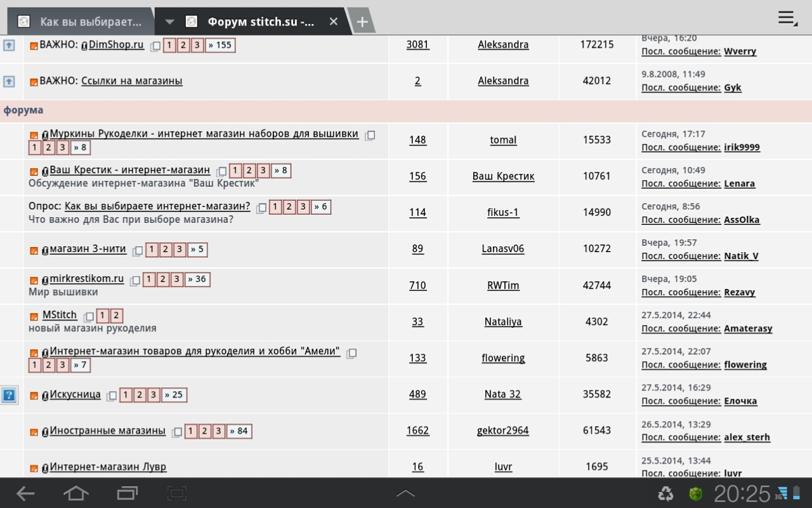This screenshot has width=812, height=508.
Task: View author profile RWTim
Action: [x=503, y=286]
